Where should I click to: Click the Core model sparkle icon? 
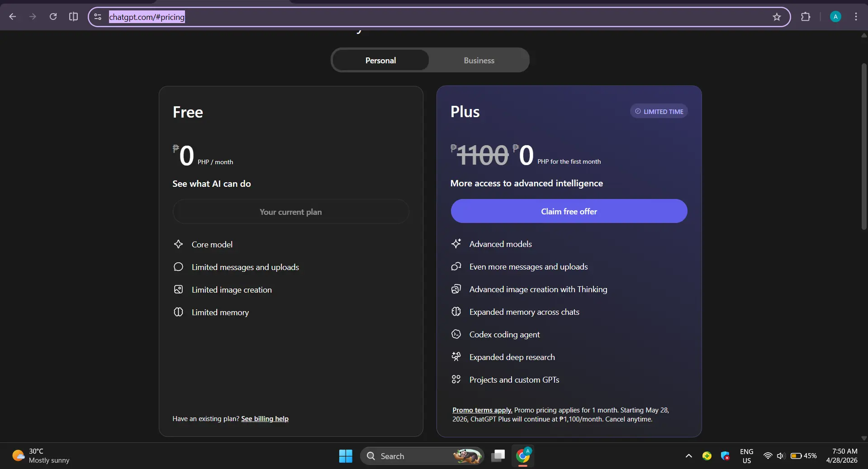tap(178, 244)
